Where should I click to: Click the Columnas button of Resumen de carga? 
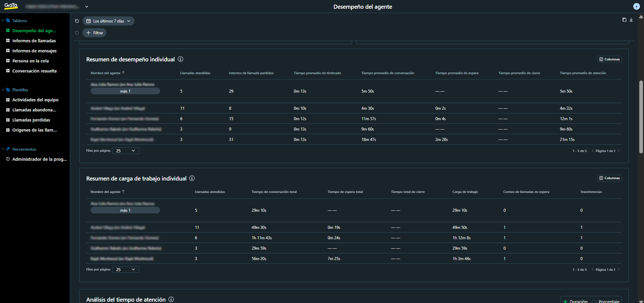(609, 178)
